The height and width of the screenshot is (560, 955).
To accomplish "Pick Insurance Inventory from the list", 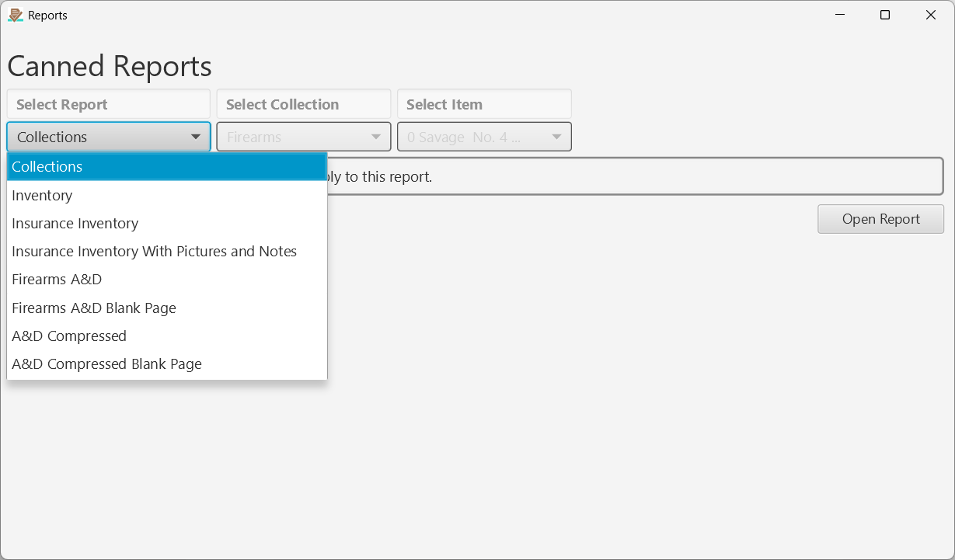I will (167, 223).
